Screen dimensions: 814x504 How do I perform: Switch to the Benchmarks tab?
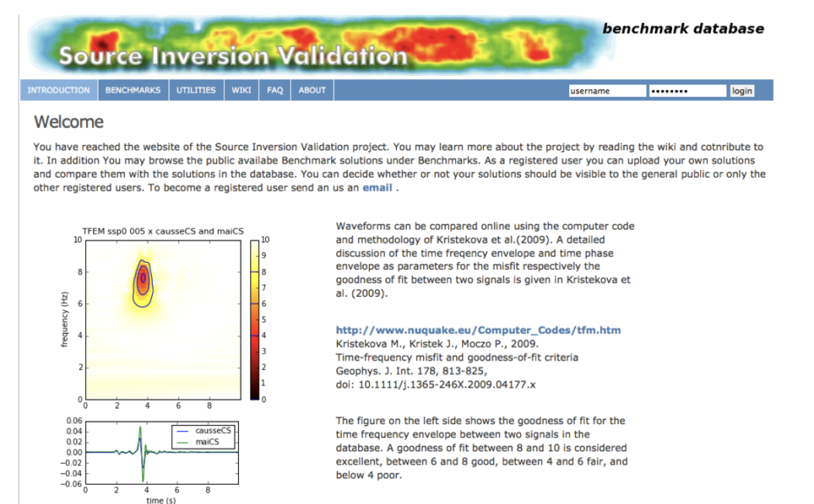point(133,90)
